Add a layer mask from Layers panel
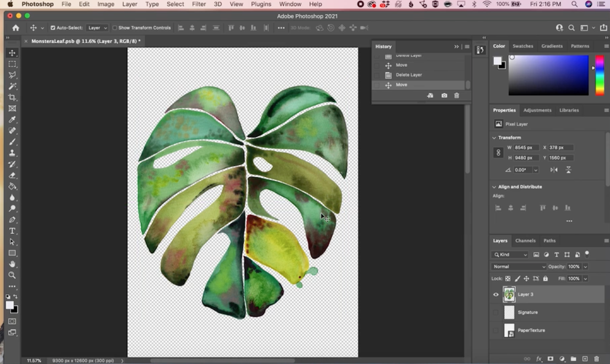Image resolution: width=610 pixels, height=364 pixels. [550, 359]
